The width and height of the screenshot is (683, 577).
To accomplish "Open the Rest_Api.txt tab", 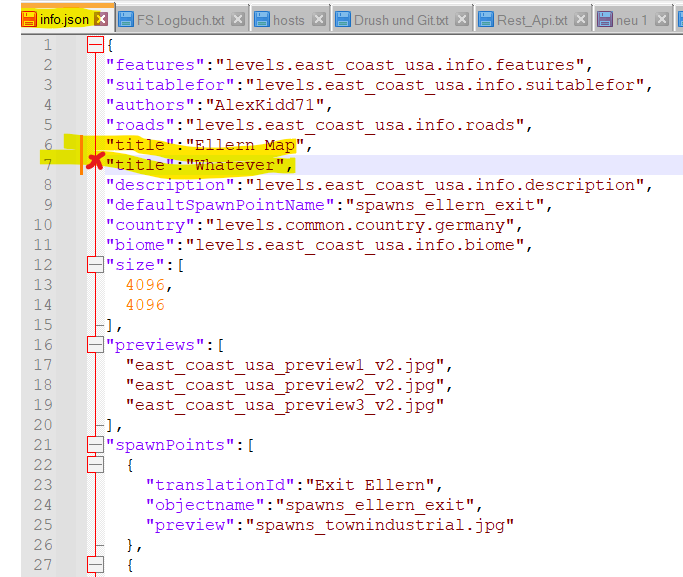I will click(532, 20).
